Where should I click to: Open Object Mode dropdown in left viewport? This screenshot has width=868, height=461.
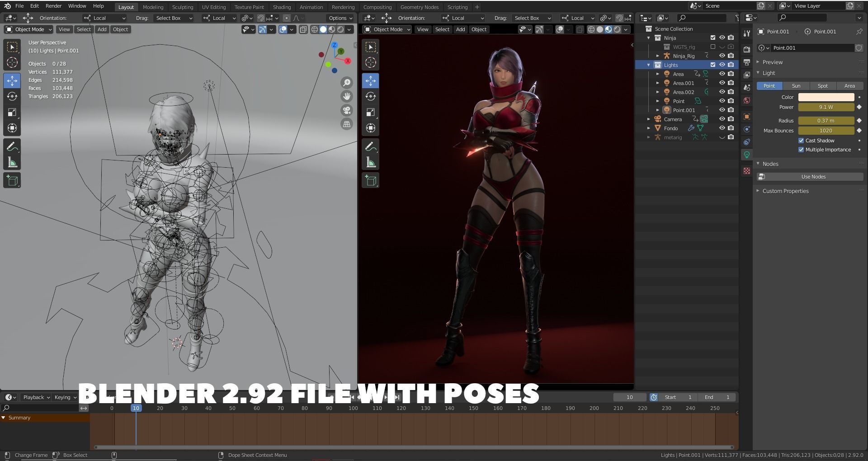click(28, 29)
